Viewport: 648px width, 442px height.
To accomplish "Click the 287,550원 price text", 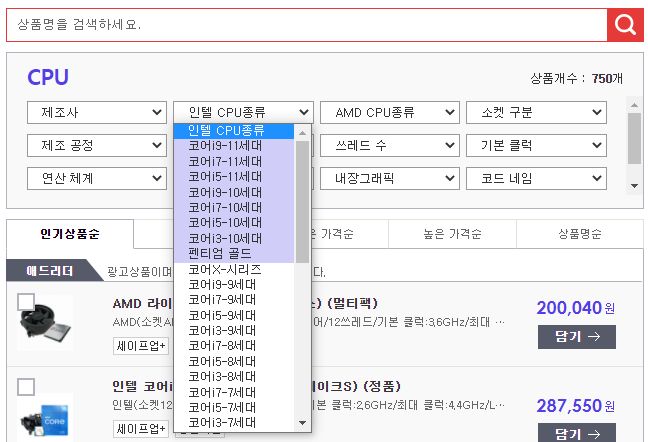I will point(576,406).
